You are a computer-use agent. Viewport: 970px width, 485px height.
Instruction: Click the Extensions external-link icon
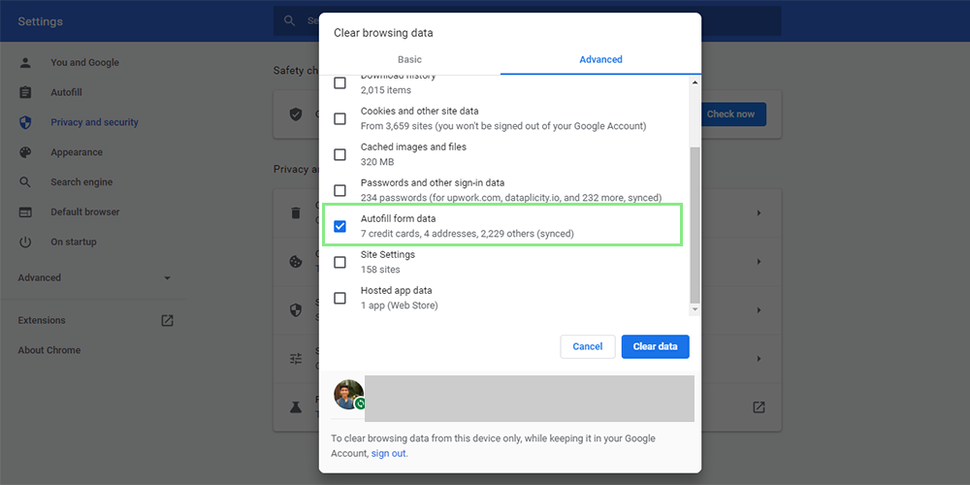coord(167,320)
